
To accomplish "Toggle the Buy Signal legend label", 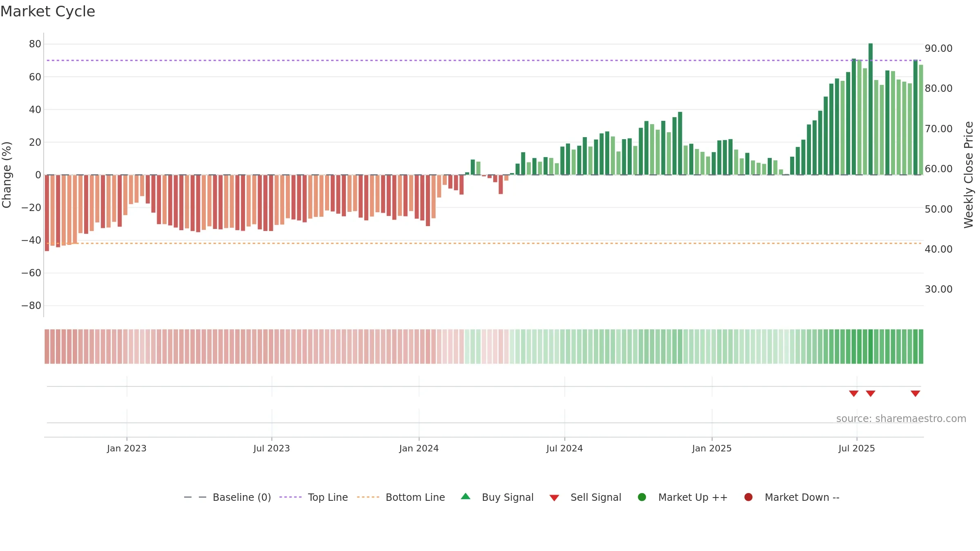I will [508, 497].
